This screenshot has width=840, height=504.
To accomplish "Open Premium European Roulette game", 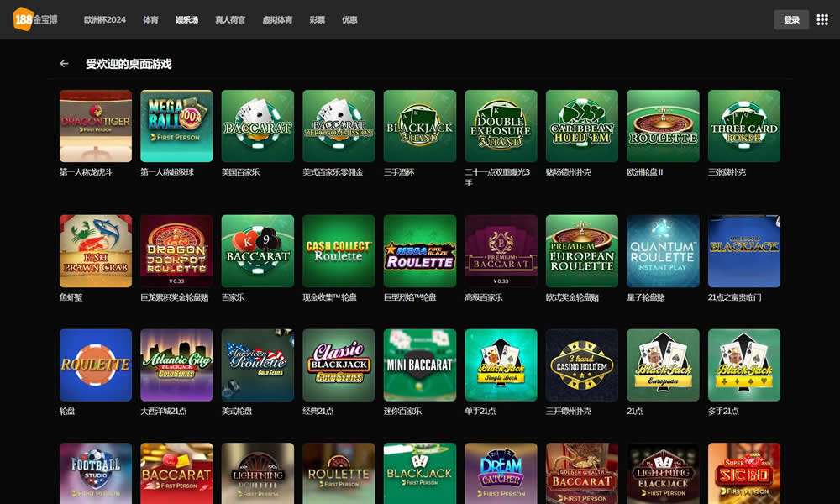I will pos(582,251).
